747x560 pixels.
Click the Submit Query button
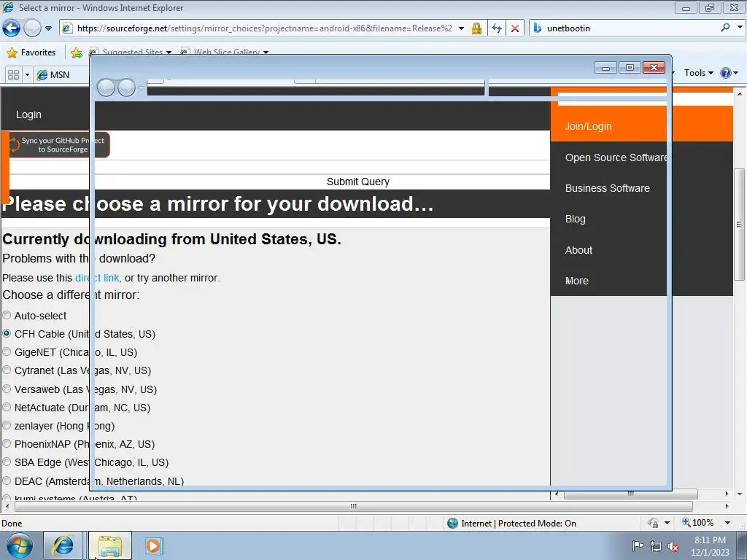pyautogui.click(x=357, y=182)
